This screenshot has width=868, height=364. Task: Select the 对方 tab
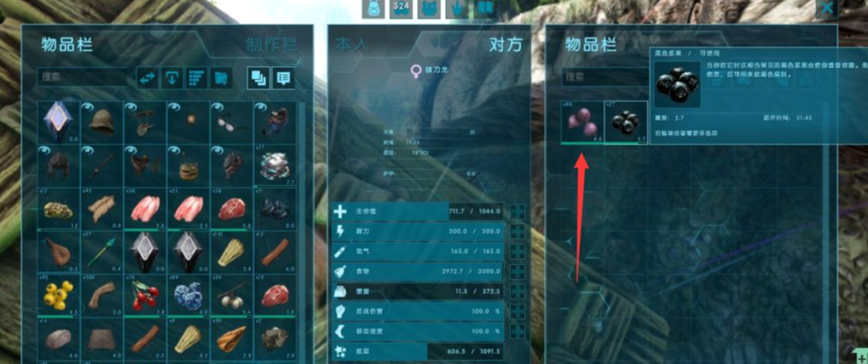coord(506,45)
